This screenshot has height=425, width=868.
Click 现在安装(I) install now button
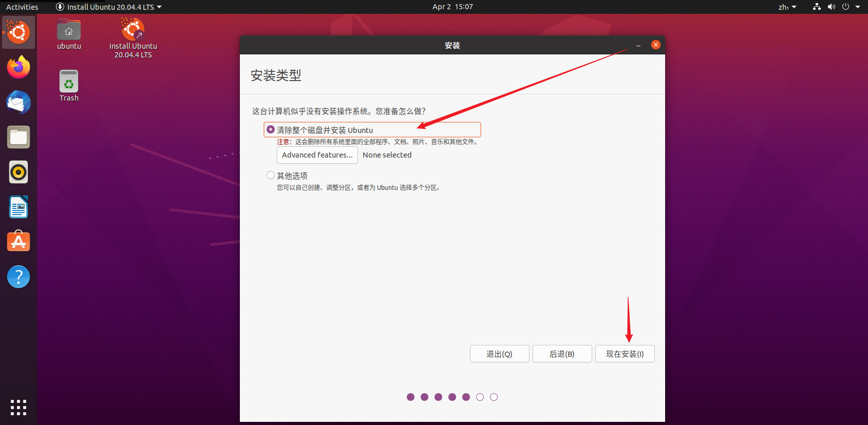coord(625,354)
